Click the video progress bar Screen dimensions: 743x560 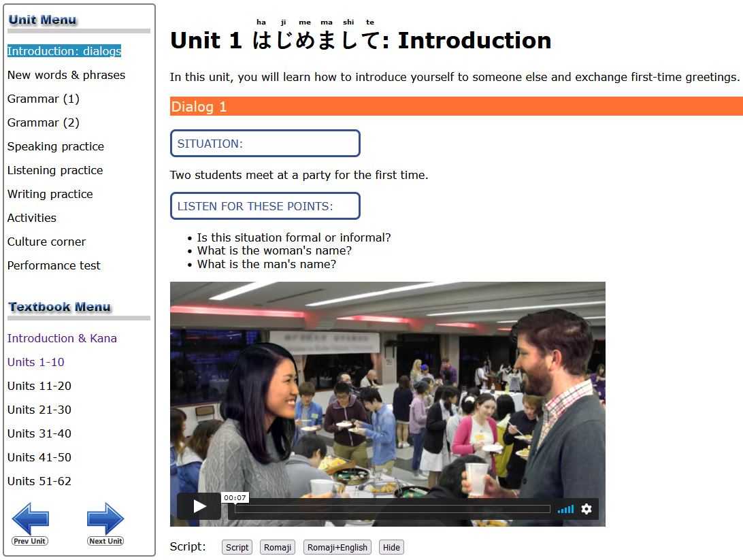pyautogui.click(x=392, y=509)
